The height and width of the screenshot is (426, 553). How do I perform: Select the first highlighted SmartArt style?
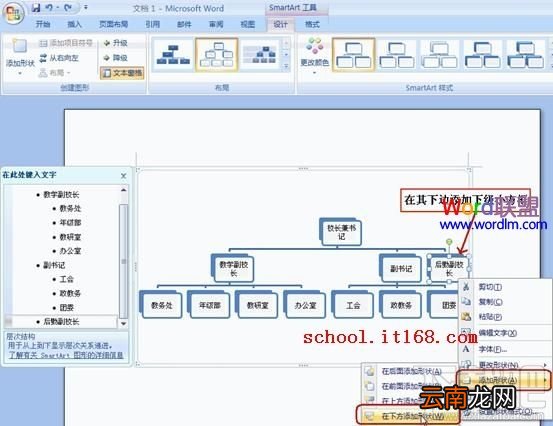pos(353,55)
